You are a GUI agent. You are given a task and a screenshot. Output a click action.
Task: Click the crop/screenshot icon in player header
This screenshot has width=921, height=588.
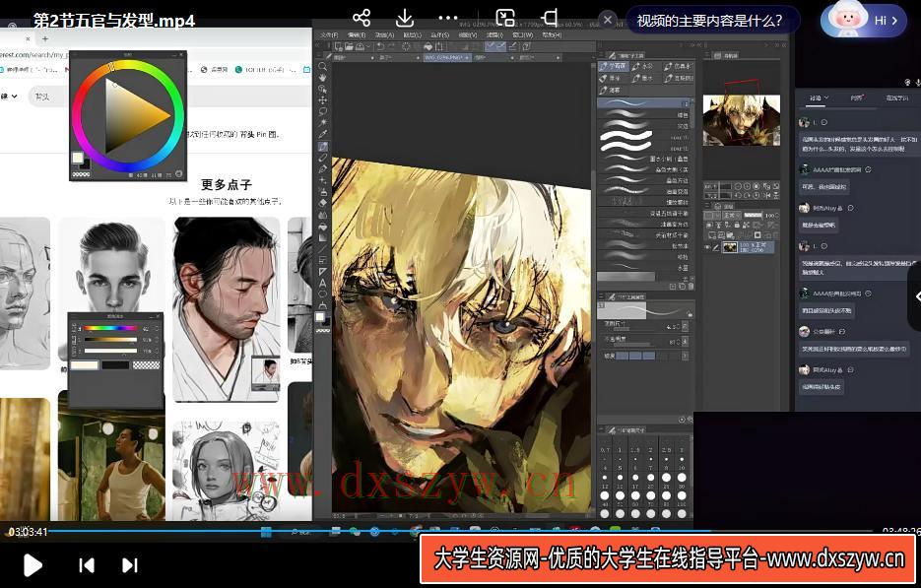click(x=550, y=18)
